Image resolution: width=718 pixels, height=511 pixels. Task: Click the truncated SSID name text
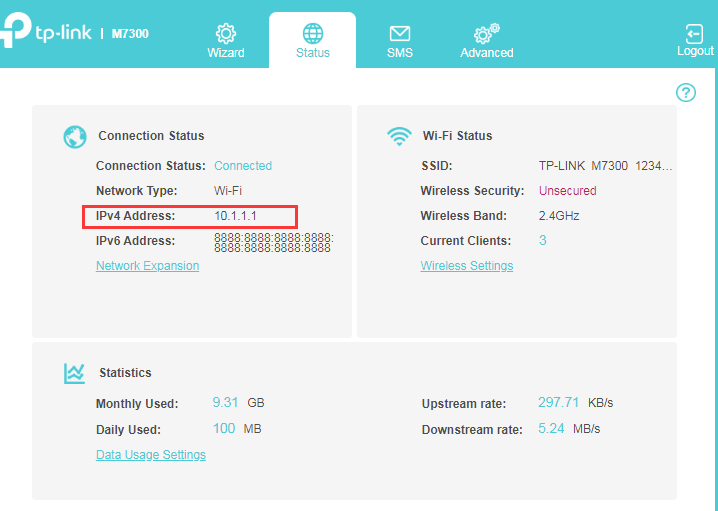tap(605, 166)
